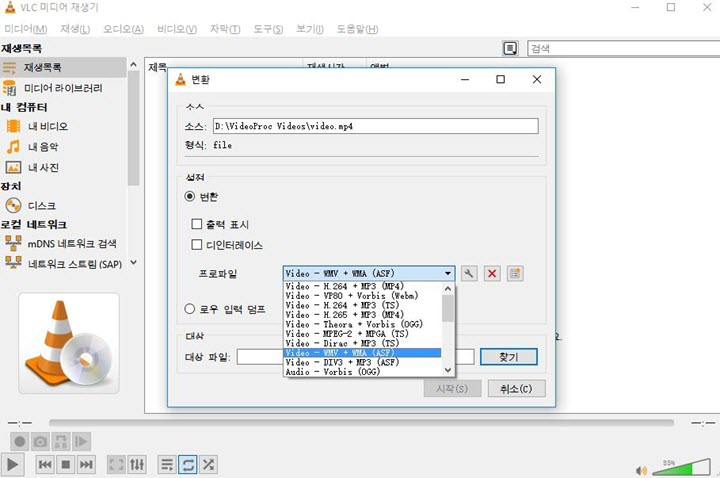Open the Profile combo box
This screenshot has width=720, height=478.
coord(369,273)
